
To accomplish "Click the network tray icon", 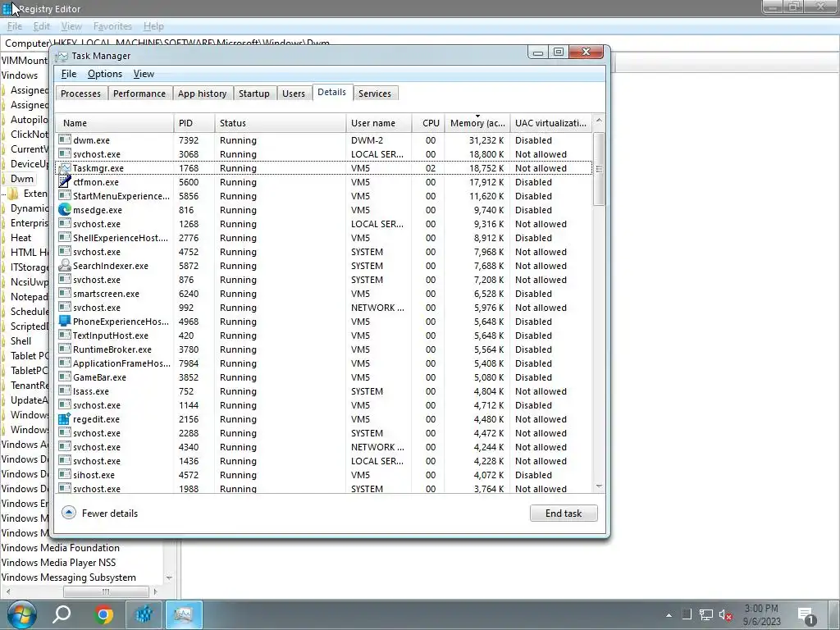I will pyautogui.click(x=706, y=615).
